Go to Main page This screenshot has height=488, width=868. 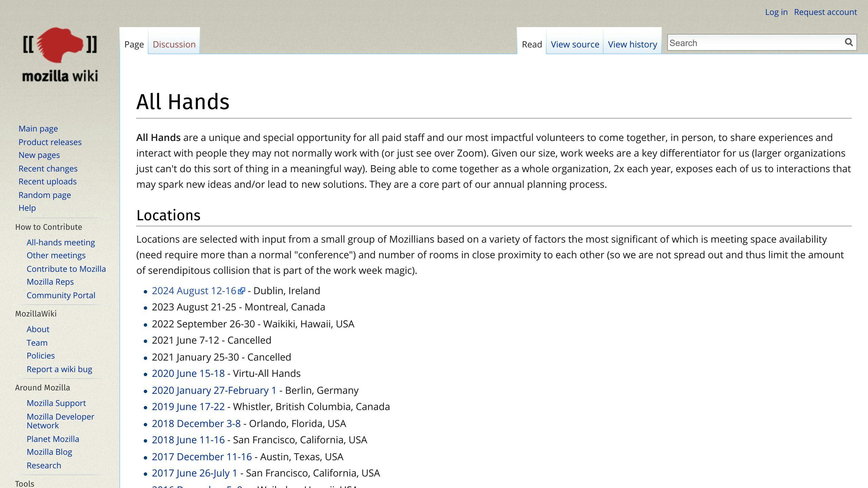click(38, 128)
